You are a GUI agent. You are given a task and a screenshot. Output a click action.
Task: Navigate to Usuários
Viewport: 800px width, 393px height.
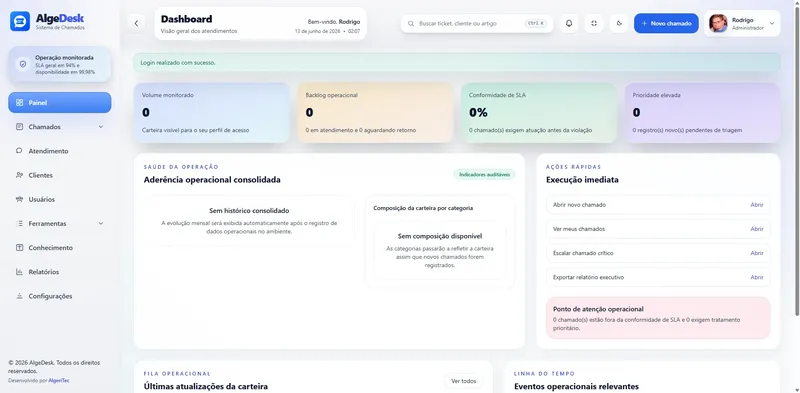click(x=60, y=200)
